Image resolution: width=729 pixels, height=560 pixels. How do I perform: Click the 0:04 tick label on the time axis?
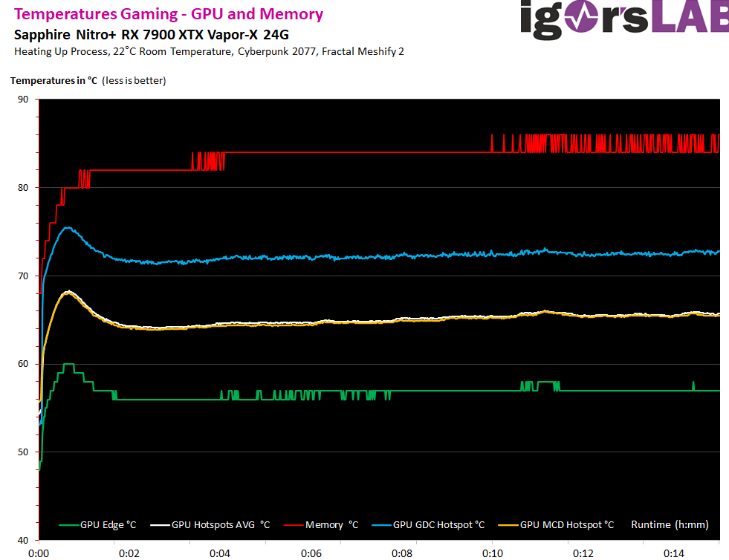(x=220, y=553)
